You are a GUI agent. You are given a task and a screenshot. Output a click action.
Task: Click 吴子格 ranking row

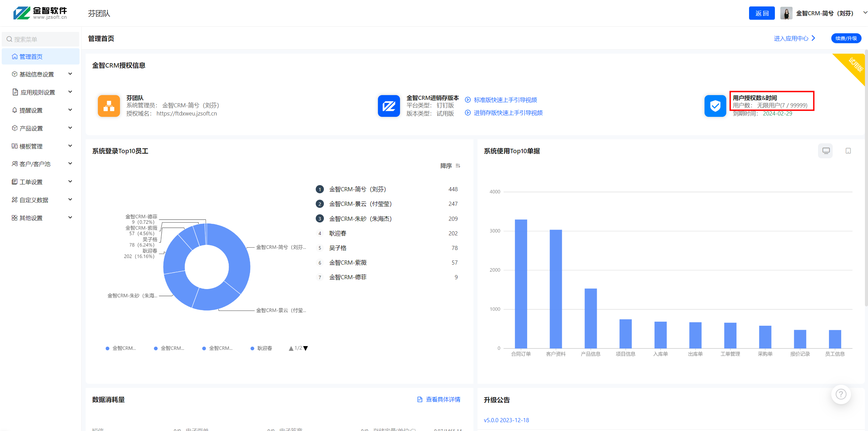tap(387, 248)
